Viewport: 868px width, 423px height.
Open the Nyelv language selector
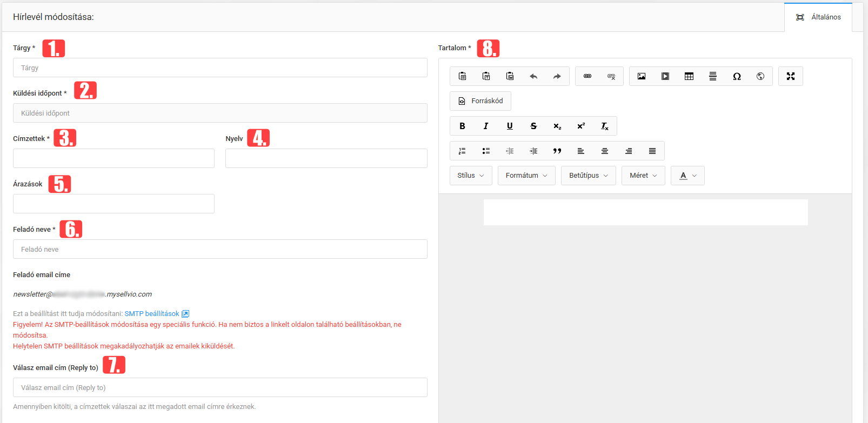[326, 158]
